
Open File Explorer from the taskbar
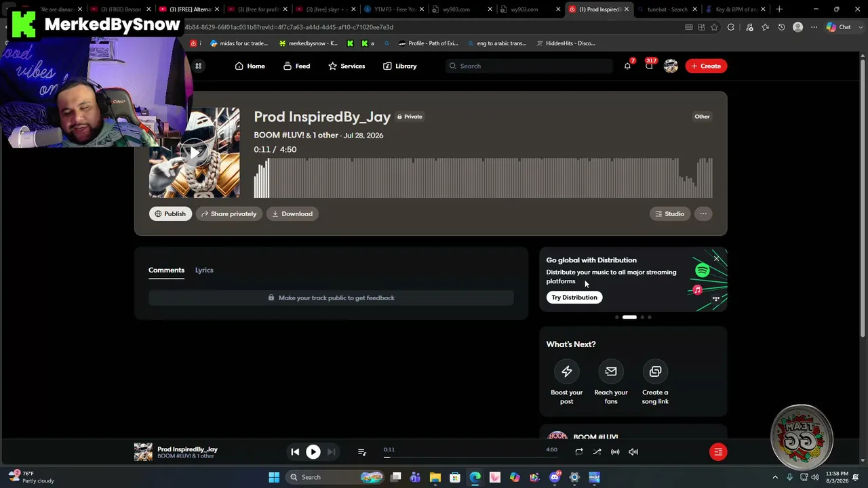coord(435,477)
